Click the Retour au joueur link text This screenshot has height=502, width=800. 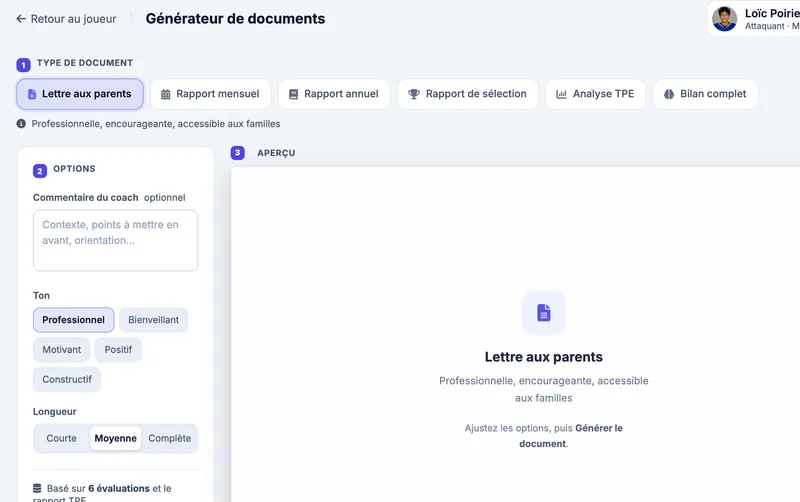coord(73,19)
